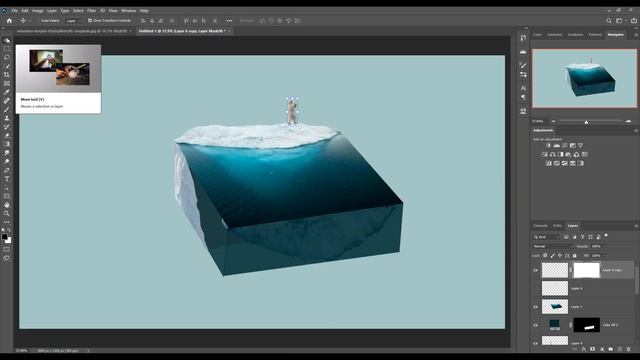The height and width of the screenshot is (360, 640).
Task: Add a Hue/Saturation adjustment
Action: click(544, 154)
